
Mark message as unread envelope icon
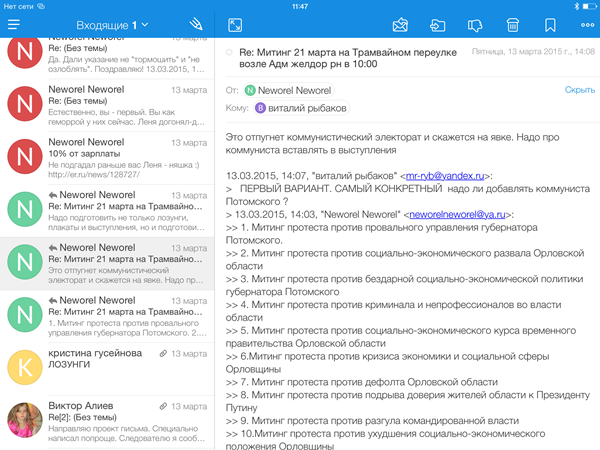pyautogui.click(x=400, y=25)
